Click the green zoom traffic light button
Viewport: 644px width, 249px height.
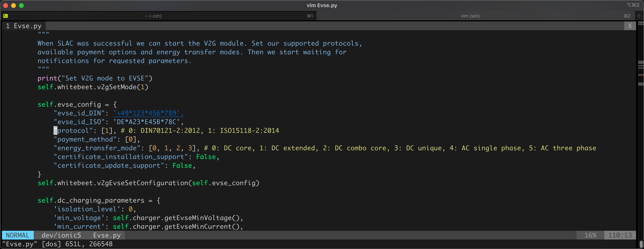click(22, 5)
